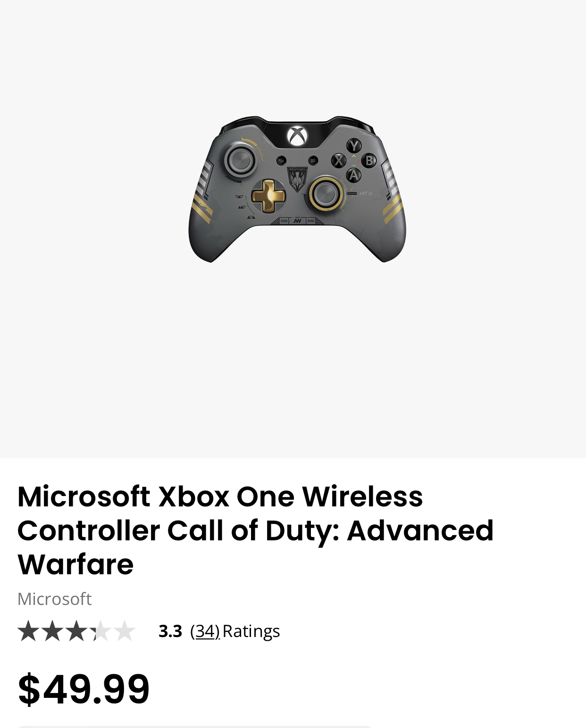Open the Microsoft brand link
The image size is (586, 728).
tap(54, 599)
